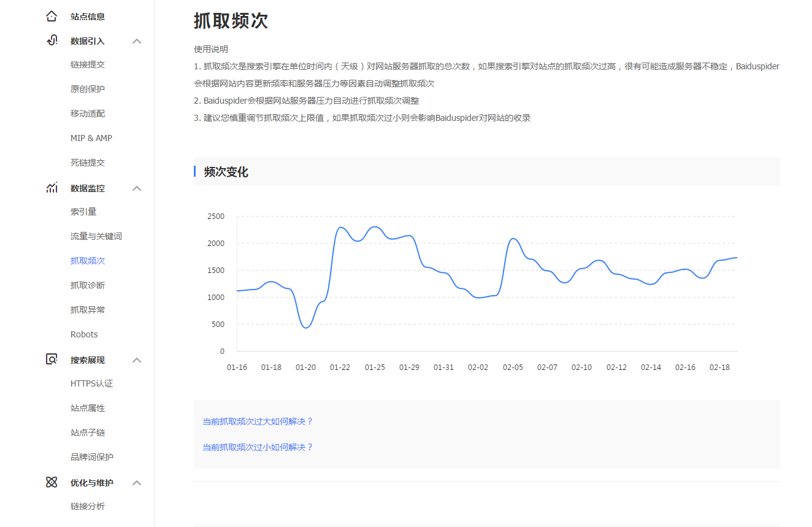Open the 流量与关键词 page
This screenshot has height=527, width=812.
pos(96,236)
